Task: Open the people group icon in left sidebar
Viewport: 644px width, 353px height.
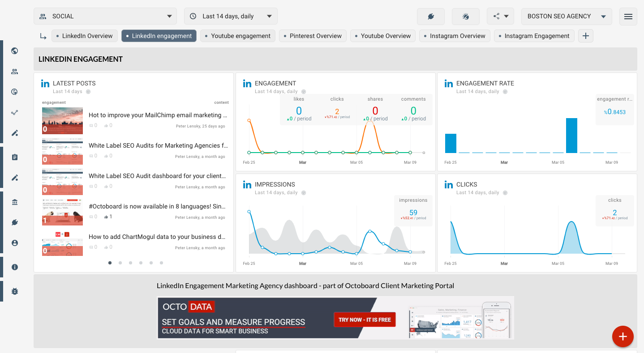Action: (x=15, y=72)
